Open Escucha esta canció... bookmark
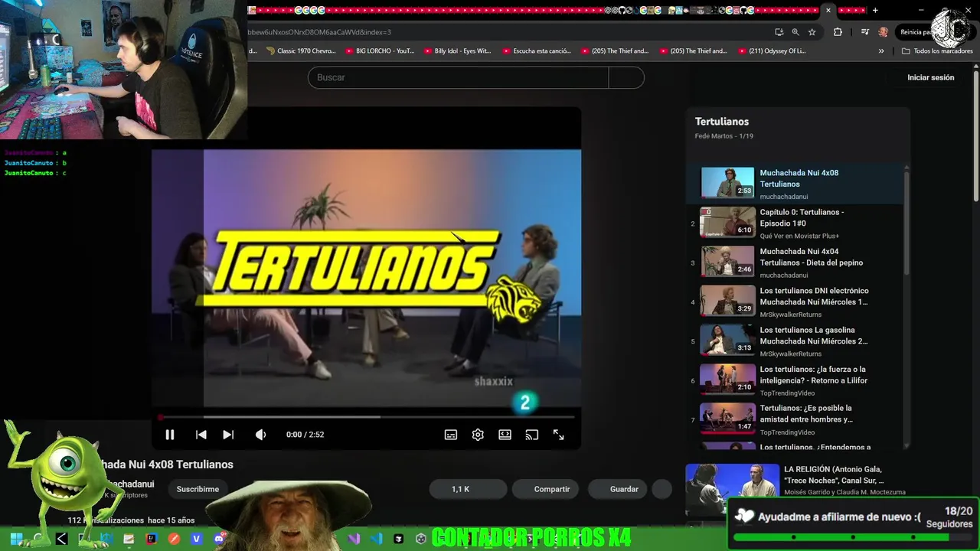Image resolution: width=980 pixels, height=551 pixels. click(537, 51)
